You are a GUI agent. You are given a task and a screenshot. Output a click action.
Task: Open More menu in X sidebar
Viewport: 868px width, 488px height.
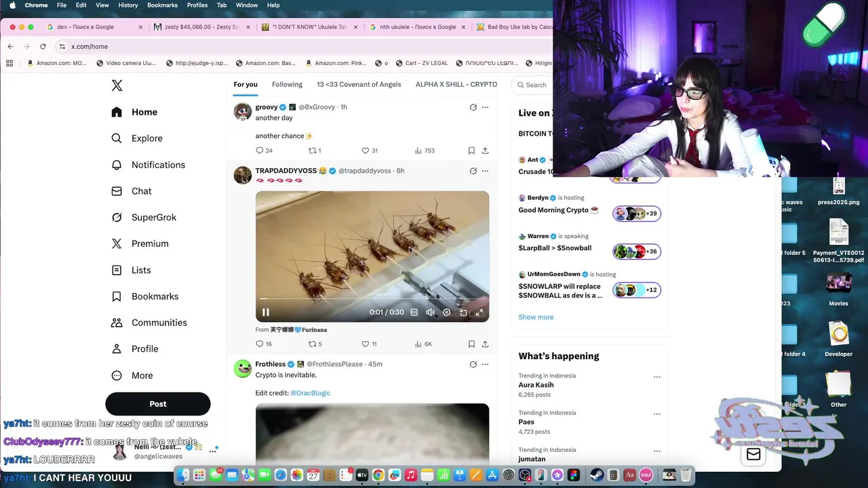coord(132,375)
